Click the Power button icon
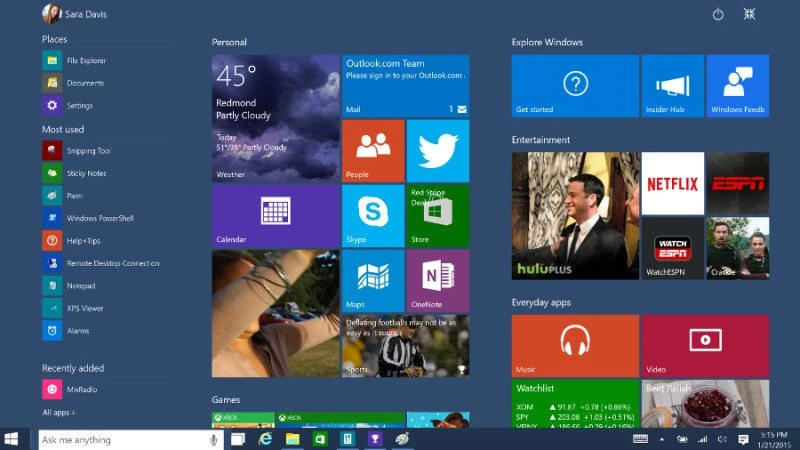 (717, 14)
